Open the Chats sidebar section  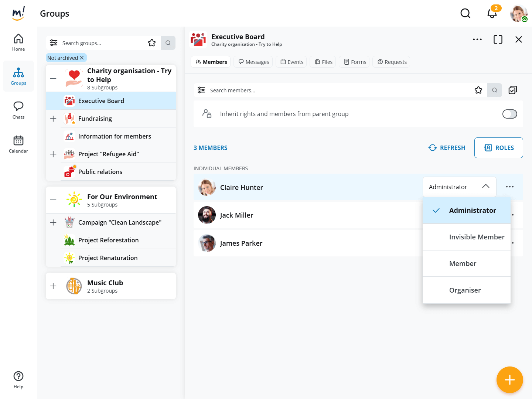click(x=18, y=110)
